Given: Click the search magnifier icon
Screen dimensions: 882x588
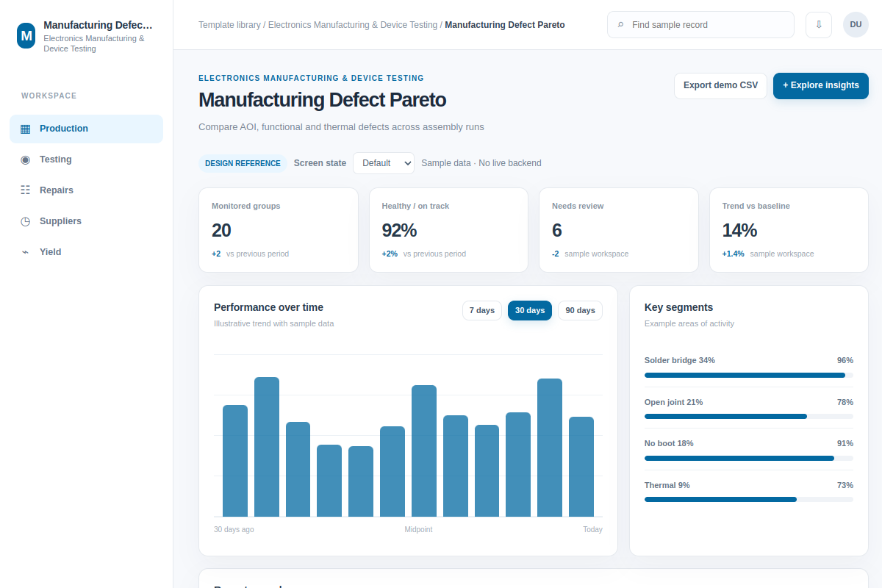Looking at the screenshot, I should click(x=620, y=25).
